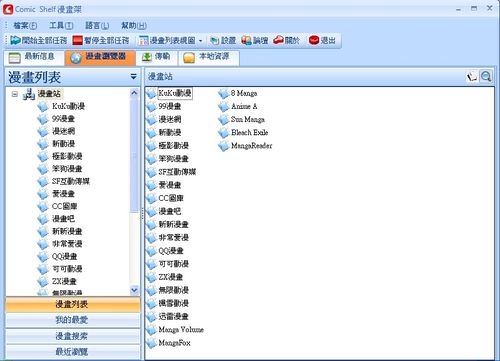Switch to the latest info tab

34,57
